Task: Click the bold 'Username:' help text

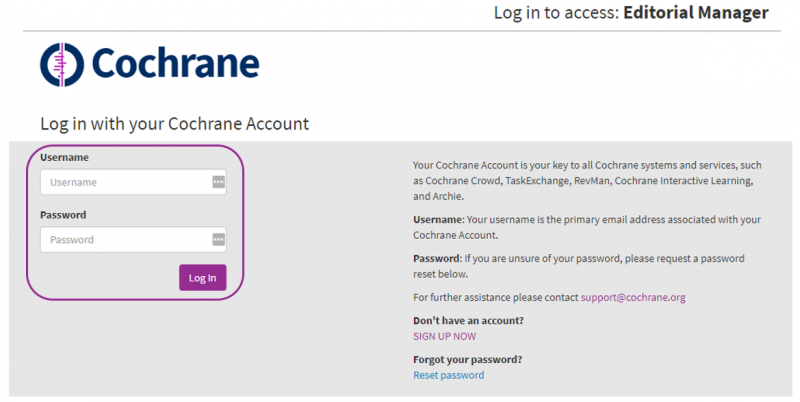Action: (438, 219)
